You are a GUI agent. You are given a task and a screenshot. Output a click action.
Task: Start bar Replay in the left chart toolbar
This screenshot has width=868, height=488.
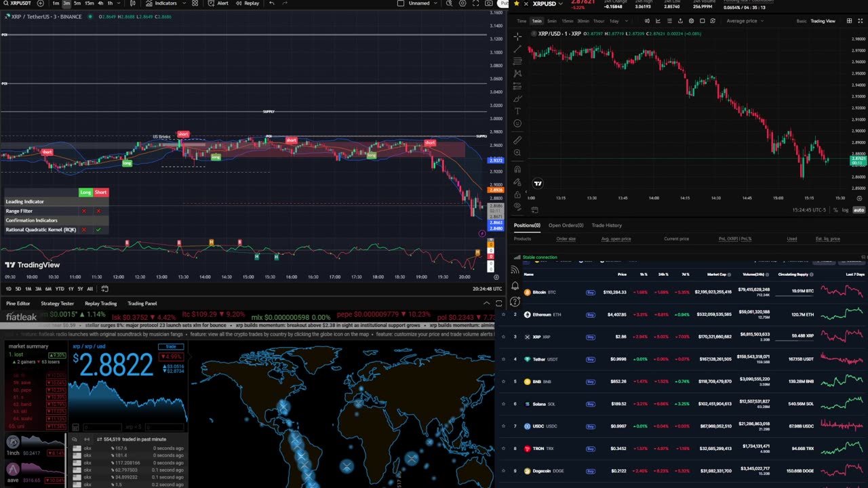(248, 3)
